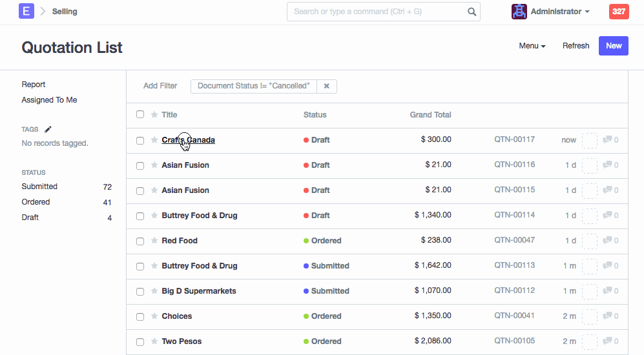Check the Crafts Canada row checkbox
Viewport: 644px width, 355px height.
tap(140, 140)
